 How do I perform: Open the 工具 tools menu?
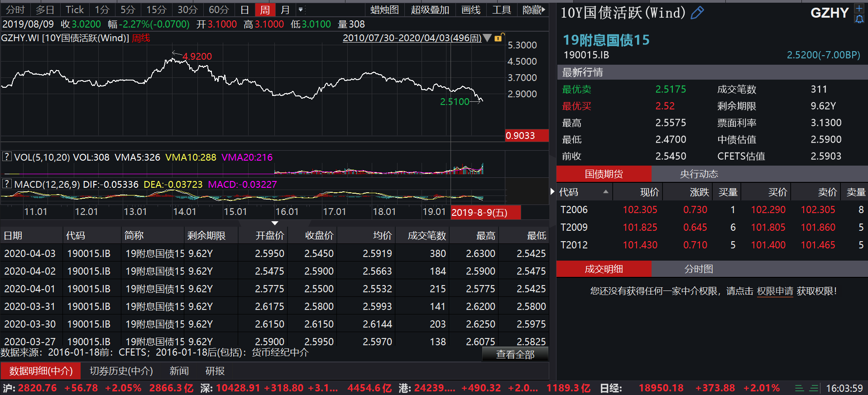click(x=502, y=10)
